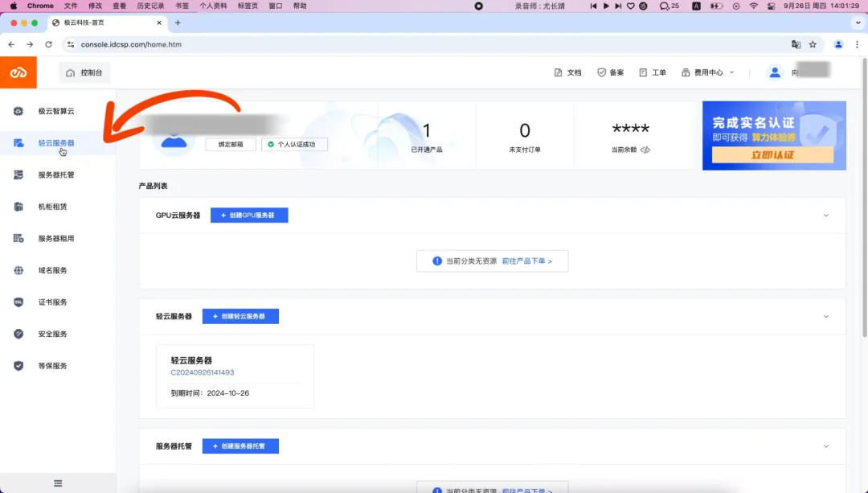The height and width of the screenshot is (493, 868).
Task: Click the 立即认证 banner button
Action: pos(772,155)
